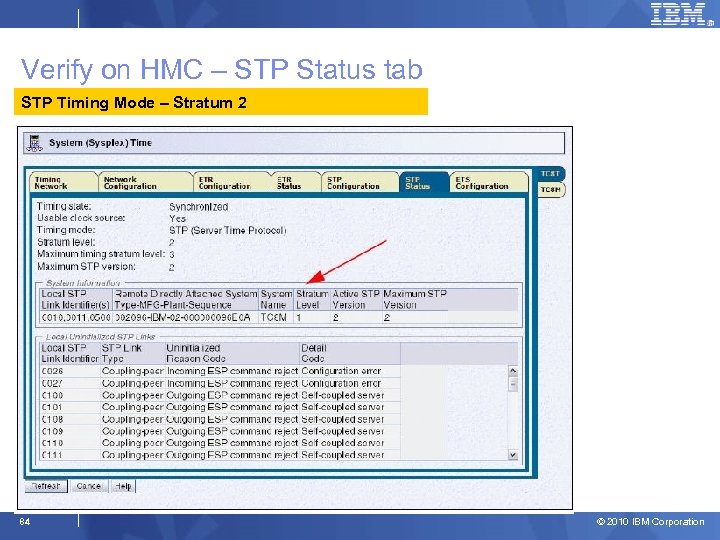
Task: Select the C027 link identifier row
Action: (x=220, y=383)
